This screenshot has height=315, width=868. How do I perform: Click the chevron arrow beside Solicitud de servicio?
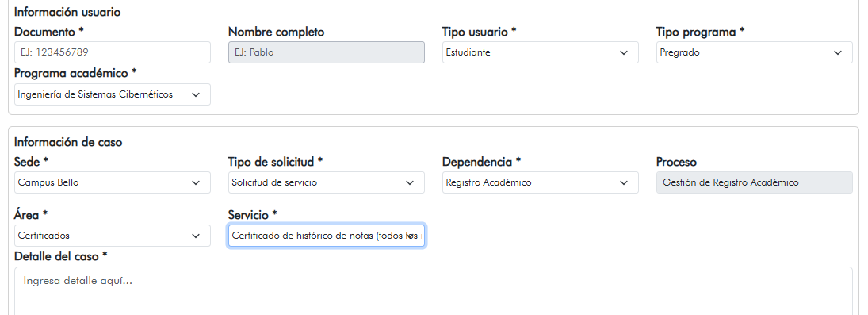[410, 182]
